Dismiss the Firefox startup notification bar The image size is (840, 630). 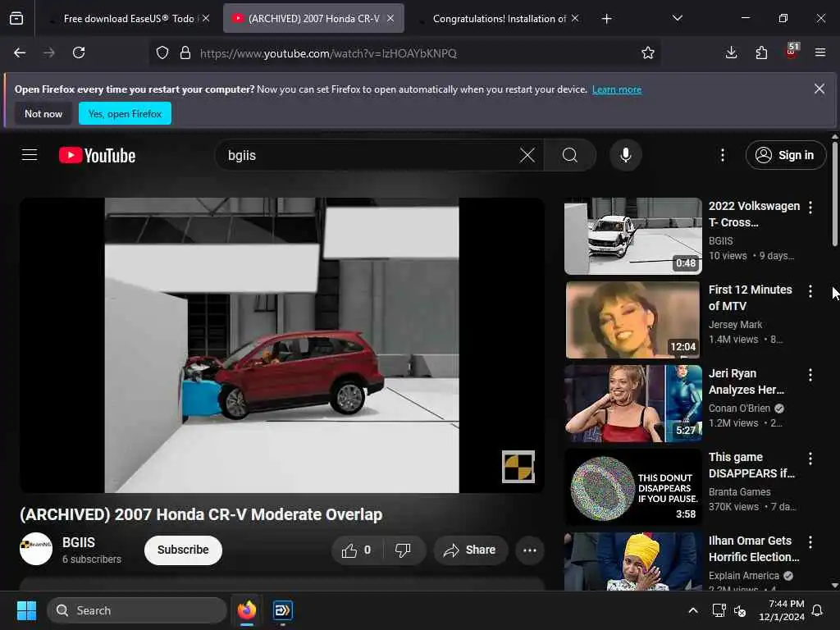click(819, 89)
